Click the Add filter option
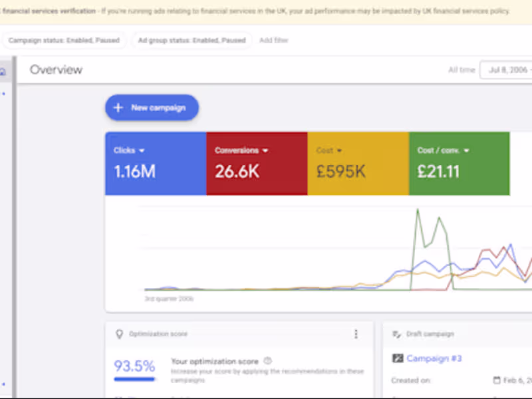Viewport: 532px width, 399px height. [x=273, y=41]
